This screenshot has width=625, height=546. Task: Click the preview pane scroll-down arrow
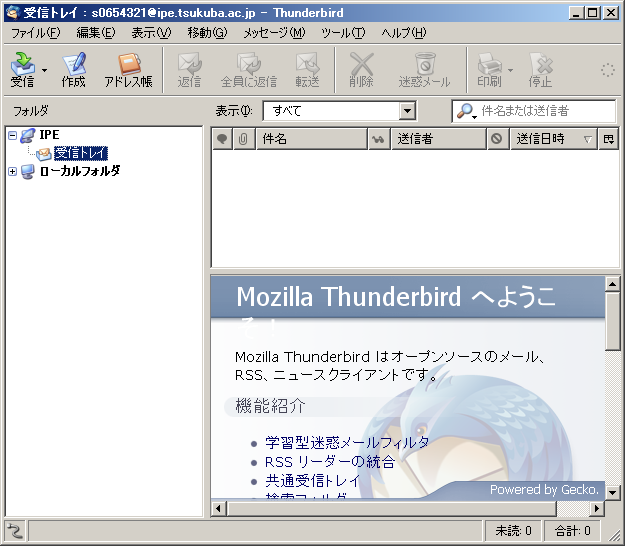click(x=612, y=493)
